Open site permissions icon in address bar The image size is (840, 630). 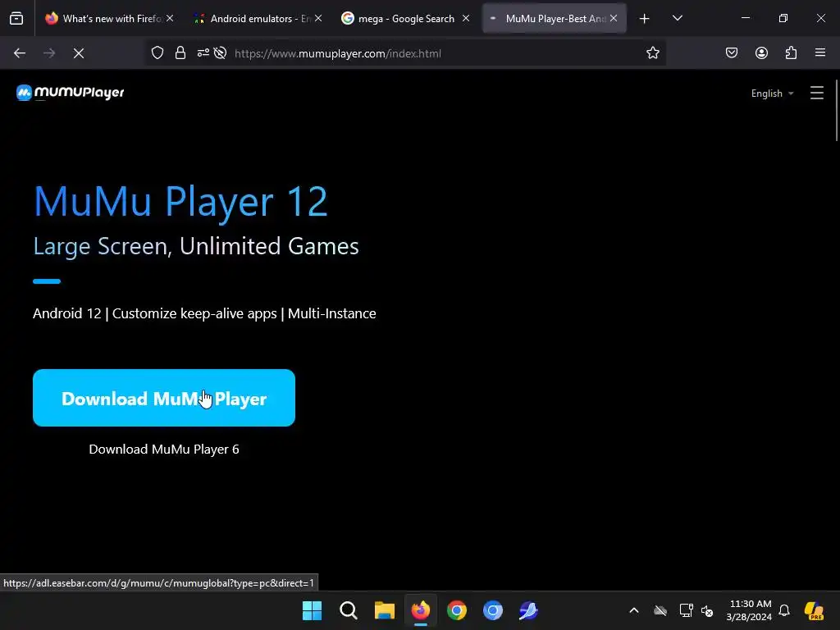(x=203, y=53)
